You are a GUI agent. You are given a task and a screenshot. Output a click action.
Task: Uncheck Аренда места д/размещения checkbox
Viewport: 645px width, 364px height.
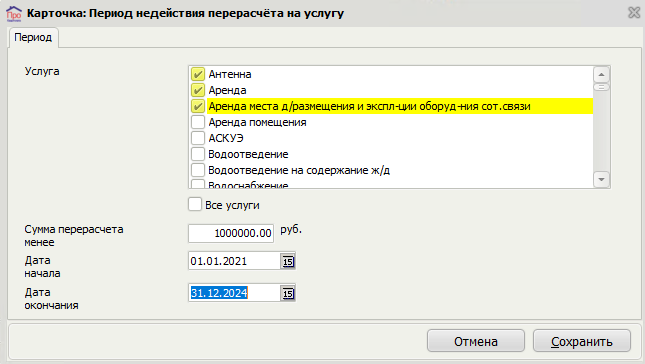point(198,106)
